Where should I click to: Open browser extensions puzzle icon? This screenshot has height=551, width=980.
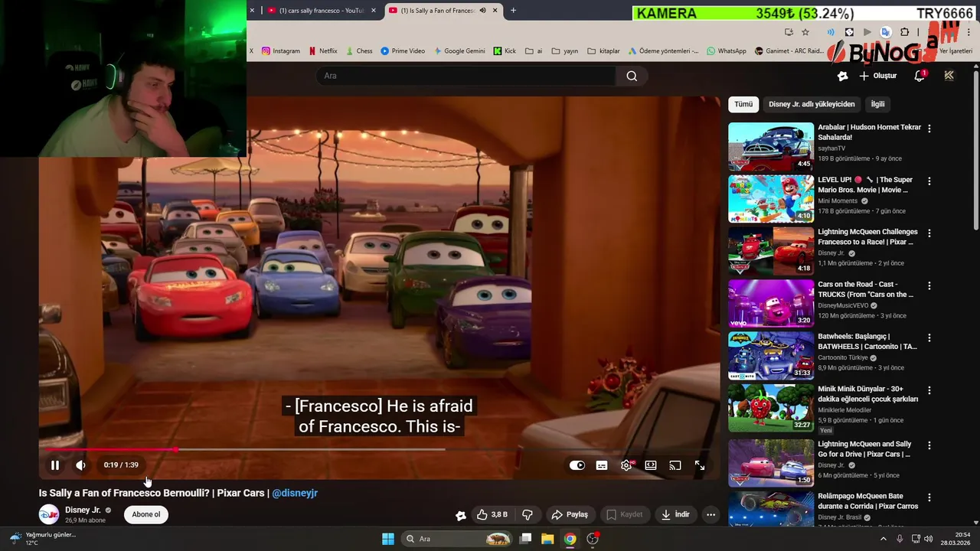point(904,32)
